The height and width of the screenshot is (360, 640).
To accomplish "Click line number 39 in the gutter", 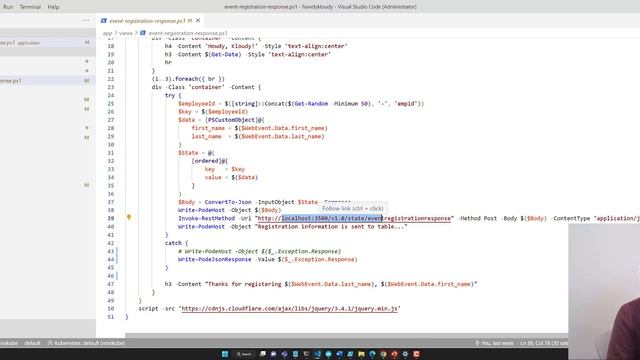I will [111, 218].
